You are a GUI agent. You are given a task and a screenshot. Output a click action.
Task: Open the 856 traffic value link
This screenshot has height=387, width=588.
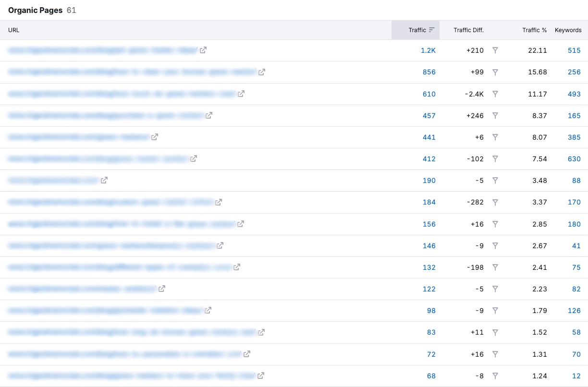coord(429,72)
